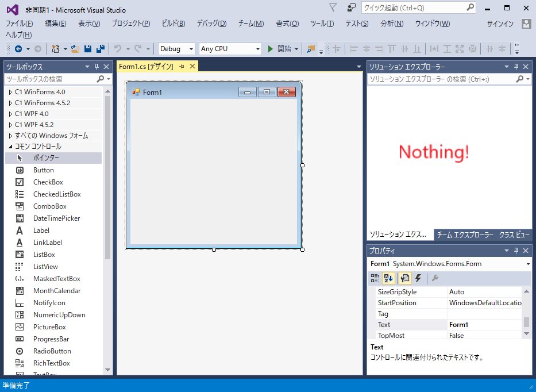Click the Save All icon
536x392 pixels.
101,49
